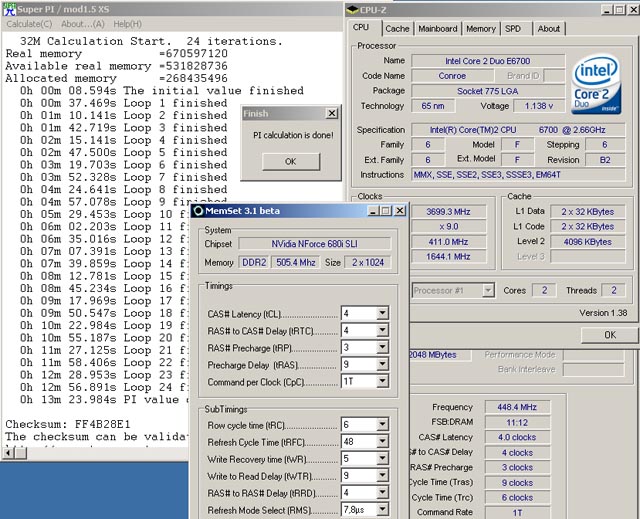The height and width of the screenshot is (519, 640).
Task: Click the Super PI horizontal scrollbar left arrow
Action: click(x=9, y=453)
